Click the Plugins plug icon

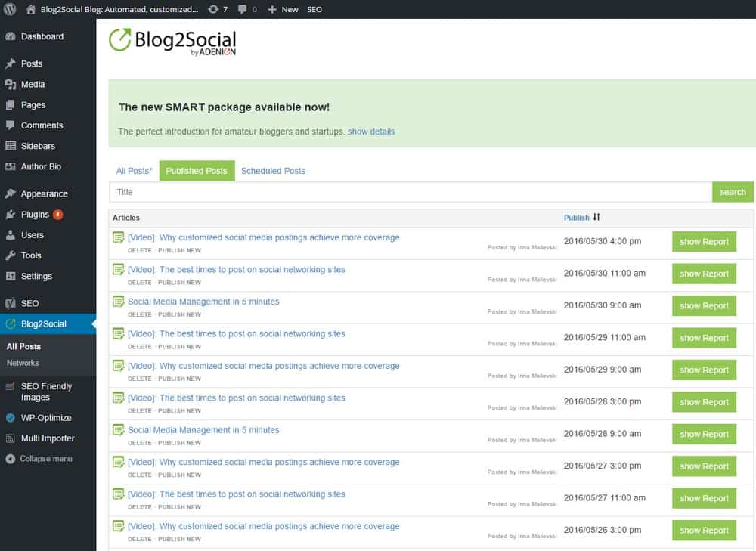click(10, 215)
